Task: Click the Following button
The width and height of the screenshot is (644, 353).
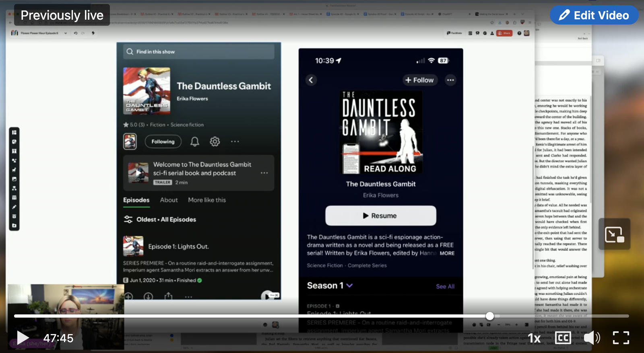Action: click(163, 142)
